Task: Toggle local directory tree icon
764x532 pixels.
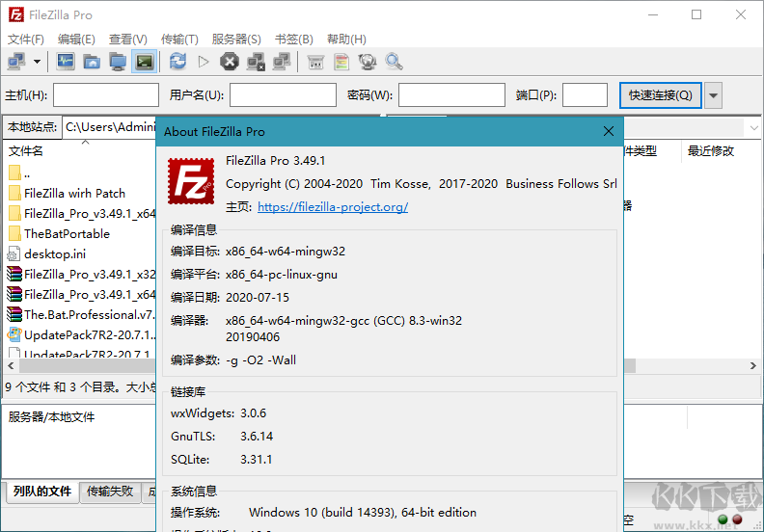Action: [x=92, y=62]
